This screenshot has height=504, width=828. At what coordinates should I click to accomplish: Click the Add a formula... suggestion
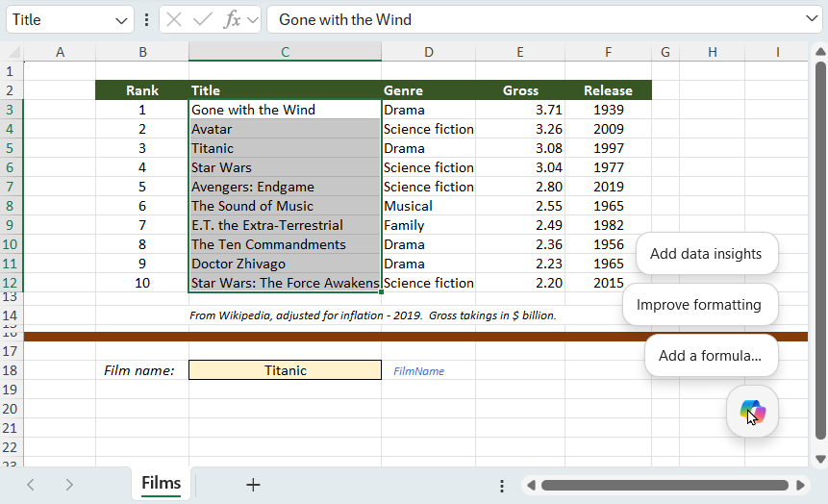(711, 356)
